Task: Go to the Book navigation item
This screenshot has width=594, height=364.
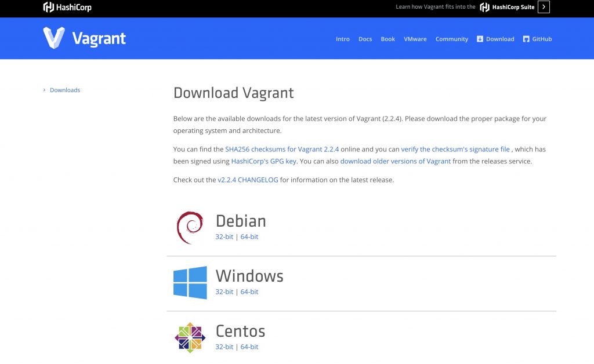Action: point(388,39)
